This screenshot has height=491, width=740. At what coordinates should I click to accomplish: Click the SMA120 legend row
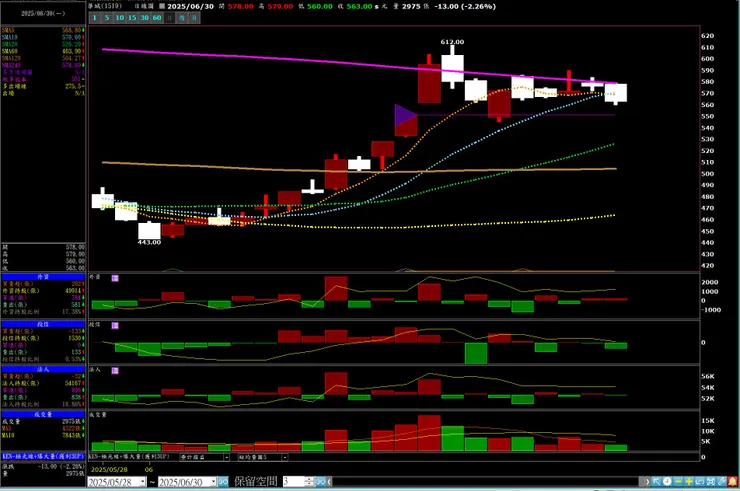[43, 59]
